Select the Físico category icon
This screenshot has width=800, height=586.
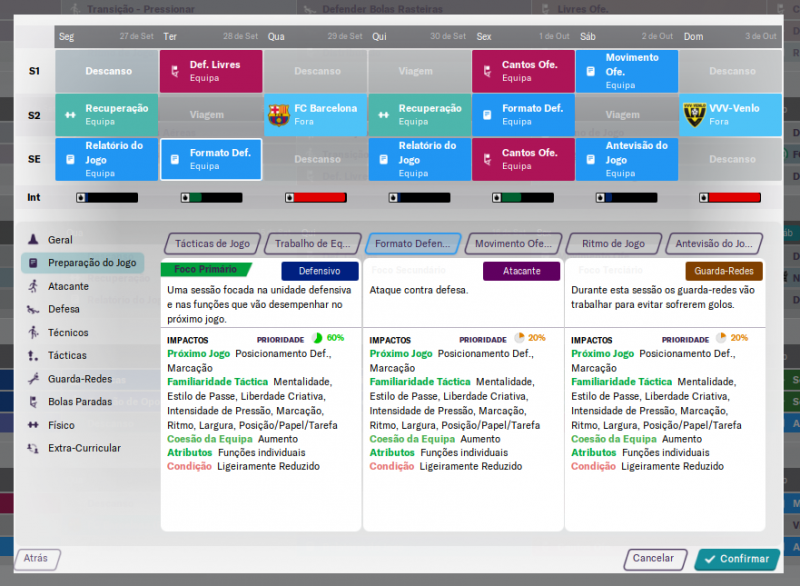(33, 425)
